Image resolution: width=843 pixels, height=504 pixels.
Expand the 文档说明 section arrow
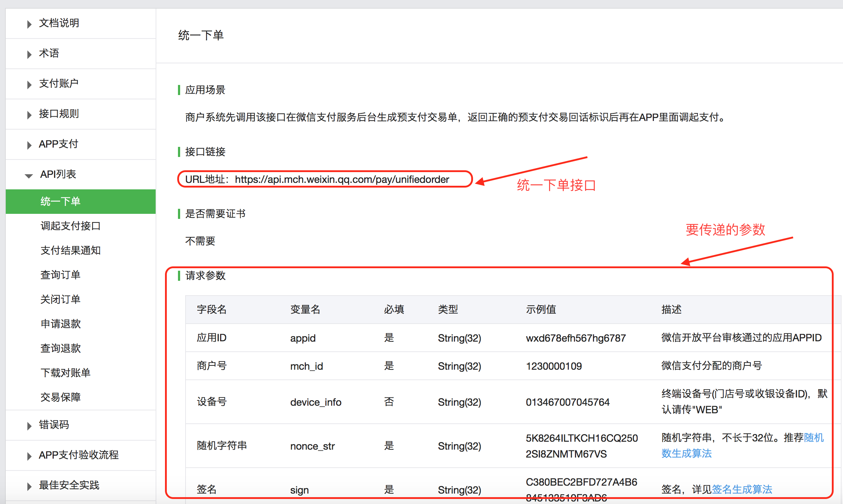coord(29,24)
